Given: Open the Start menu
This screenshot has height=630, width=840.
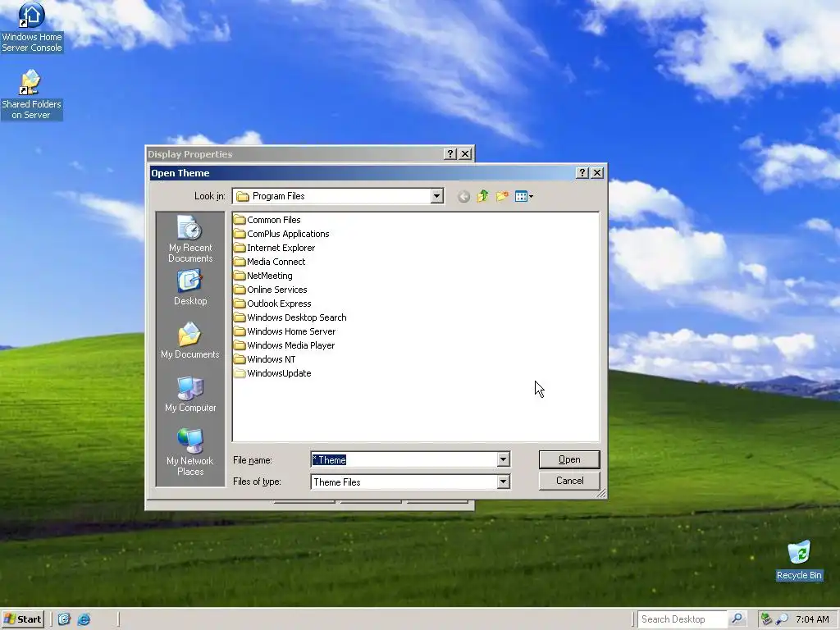Looking at the screenshot, I should click(x=22, y=619).
